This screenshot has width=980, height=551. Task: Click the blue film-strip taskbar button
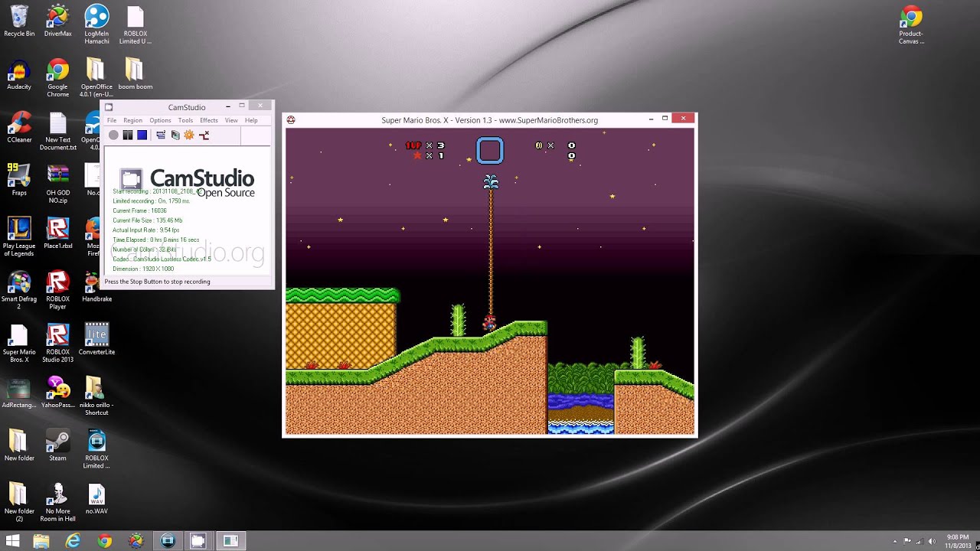click(167, 541)
